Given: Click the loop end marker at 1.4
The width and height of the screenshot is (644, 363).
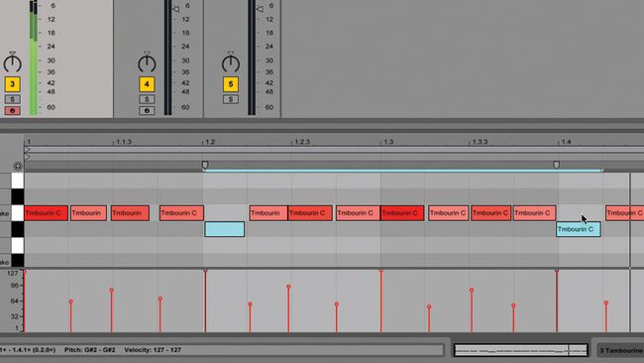Looking at the screenshot, I should [556, 165].
